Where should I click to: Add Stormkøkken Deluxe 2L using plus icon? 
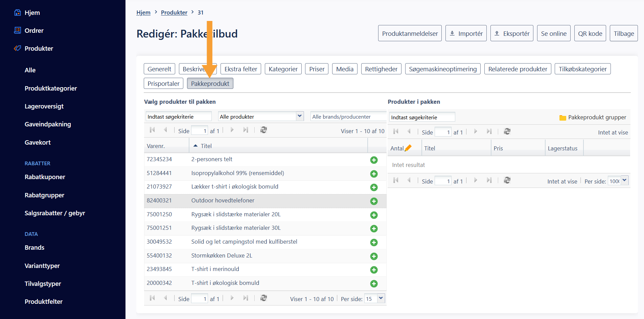[374, 256]
